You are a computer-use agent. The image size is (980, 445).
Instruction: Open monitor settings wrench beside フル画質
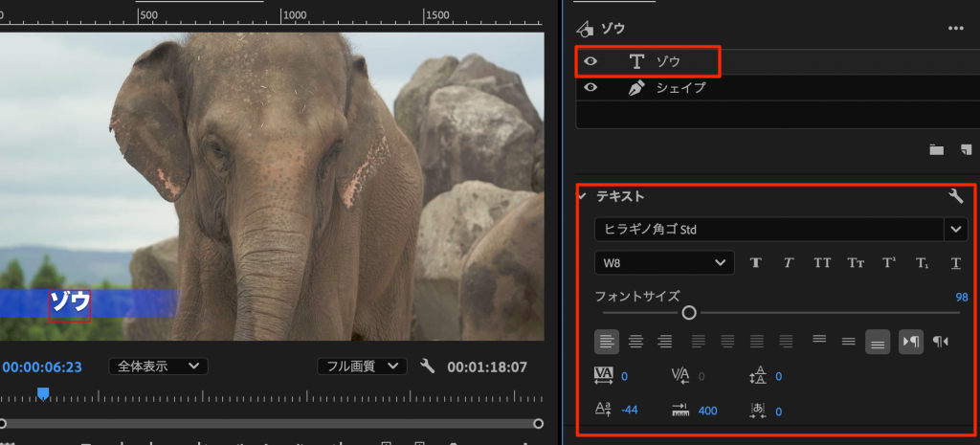point(428,367)
